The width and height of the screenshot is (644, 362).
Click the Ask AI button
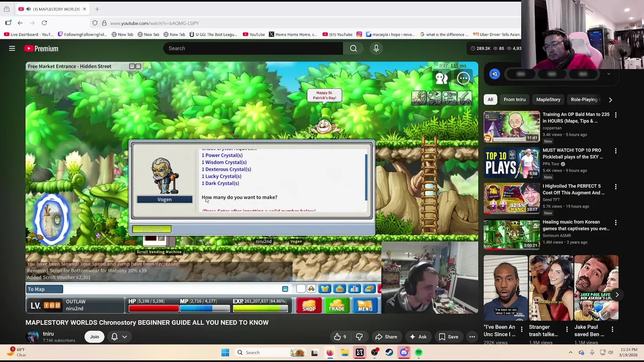click(x=418, y=337)
